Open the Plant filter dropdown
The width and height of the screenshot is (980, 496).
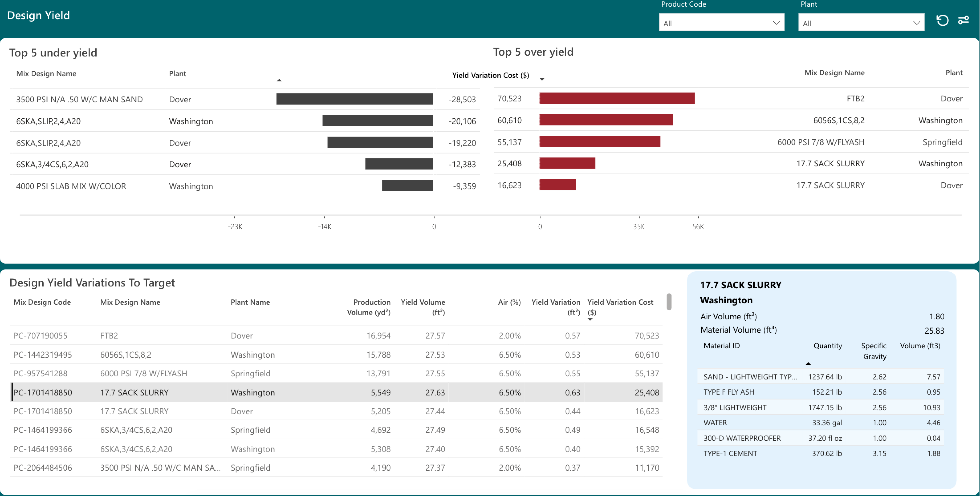coord(861,23)
